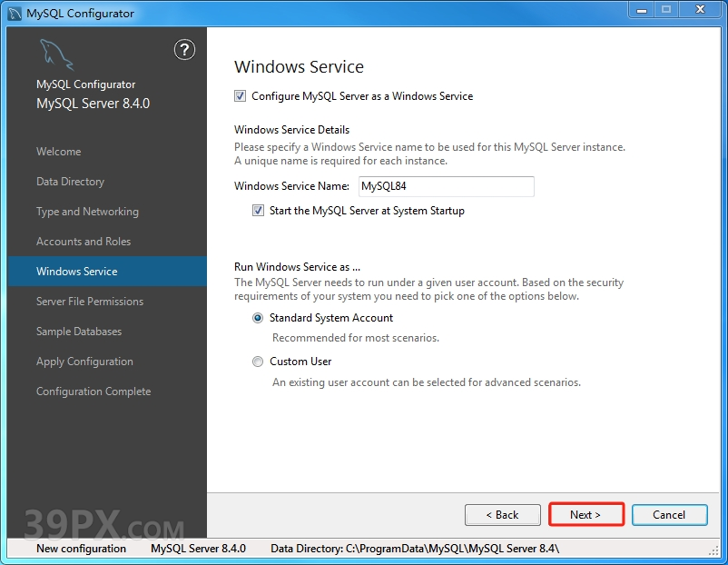Viewport: 728px width, 565px height.
Task: Go to the Welcome step in sidebar
Action: [x=58, y=152]
